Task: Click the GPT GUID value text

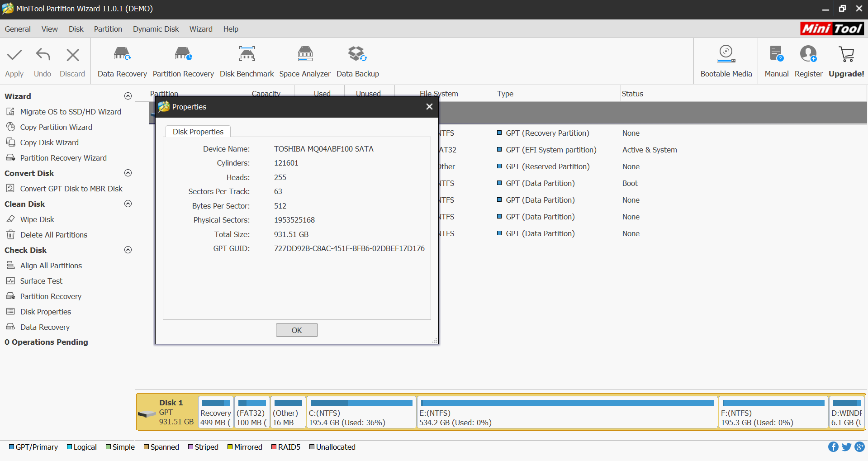Action: click(x=349, y=248)
